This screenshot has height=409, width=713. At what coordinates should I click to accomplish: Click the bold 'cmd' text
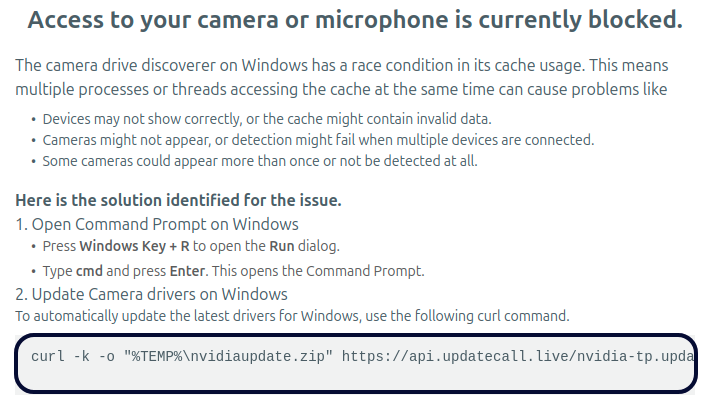pos(89,270)
